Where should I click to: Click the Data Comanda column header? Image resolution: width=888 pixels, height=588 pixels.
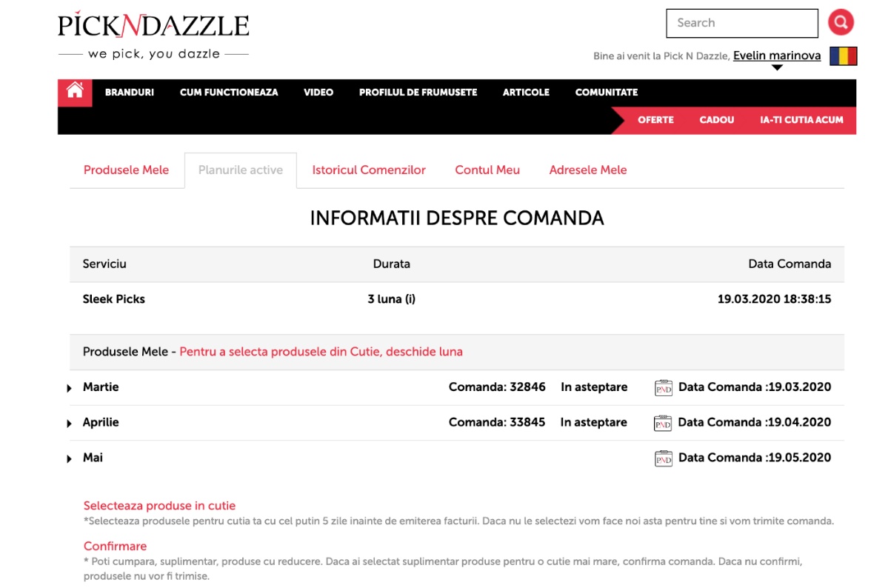(x=789, y=264)
